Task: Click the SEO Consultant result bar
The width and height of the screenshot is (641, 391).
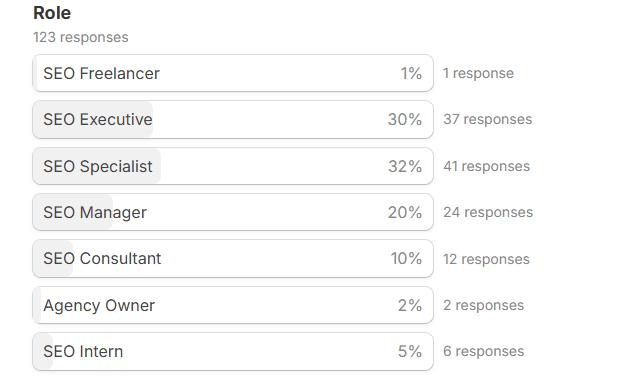Action: [x=233, y=258]
